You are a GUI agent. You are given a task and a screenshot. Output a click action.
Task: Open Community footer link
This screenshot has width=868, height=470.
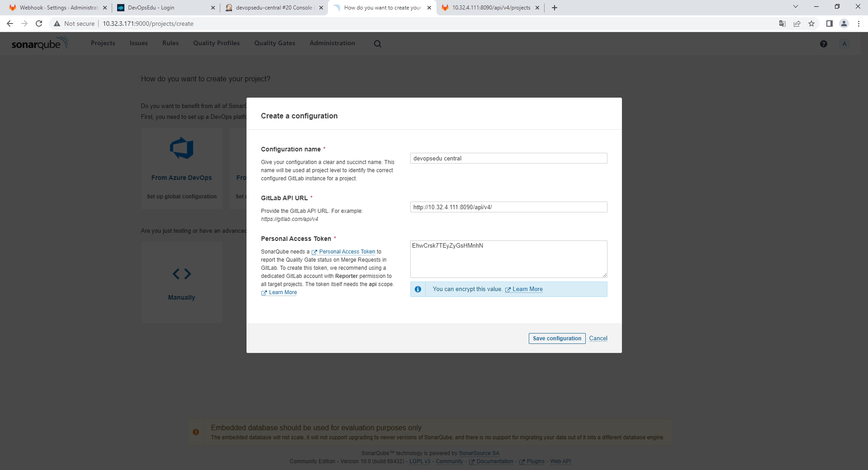[449, 461]
